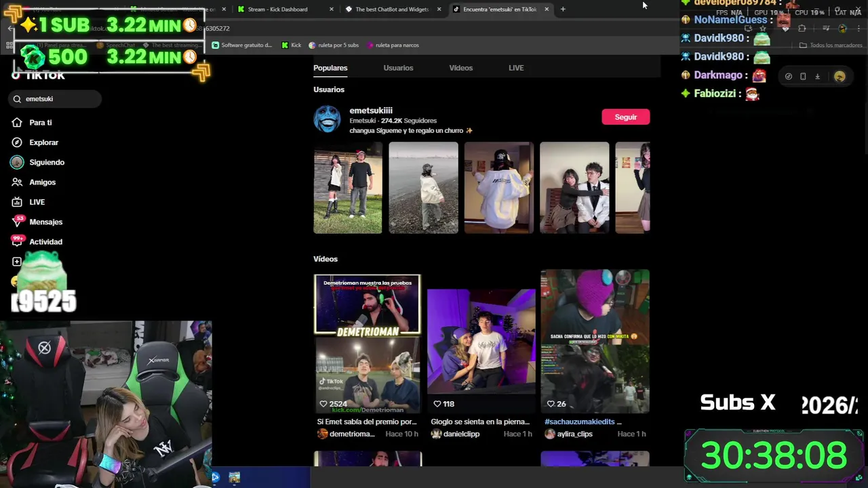
Task: Click the phone icon in the floating toolbar
Action: [803, 77]
